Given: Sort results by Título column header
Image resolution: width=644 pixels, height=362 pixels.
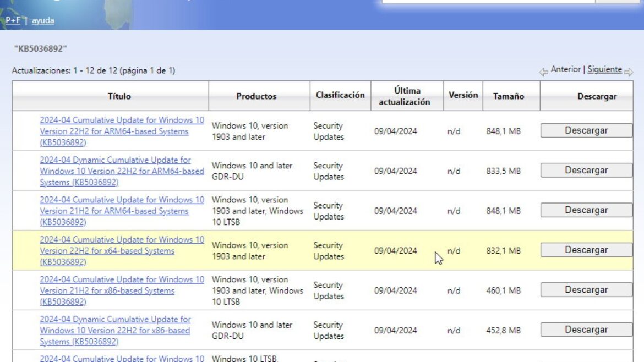Looking at the screenshot, I should click(119, 96).
